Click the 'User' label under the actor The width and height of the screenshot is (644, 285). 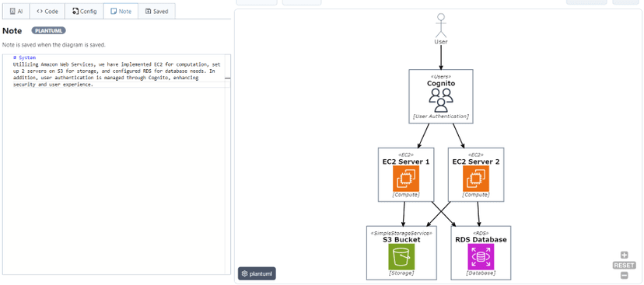[441, 42]
